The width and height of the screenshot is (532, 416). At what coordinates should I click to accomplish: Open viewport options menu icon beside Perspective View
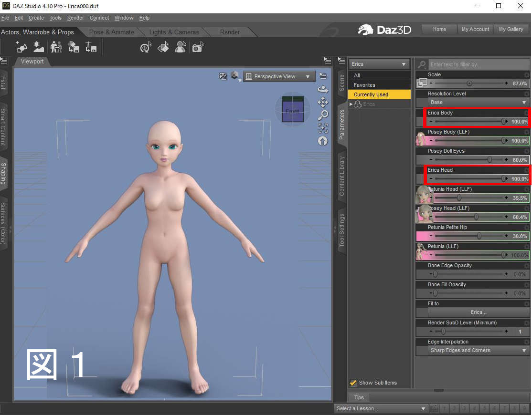point(323,76)
